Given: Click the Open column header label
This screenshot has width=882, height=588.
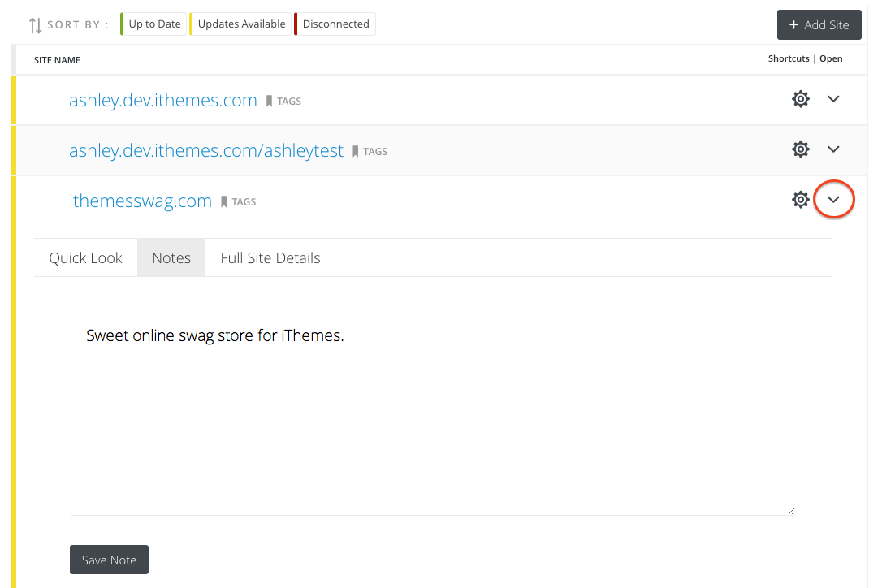Looking at the screenshot, I should pyautogui.click(x=831, y=58).
